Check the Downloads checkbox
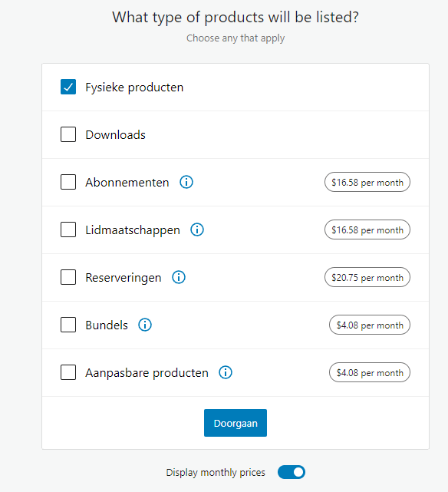The height and width of the screenshot is (492, 448). tap(68, 134)
